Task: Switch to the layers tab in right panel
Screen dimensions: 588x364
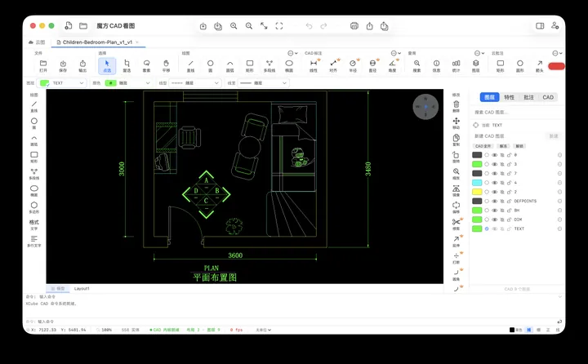Action: 489,97
